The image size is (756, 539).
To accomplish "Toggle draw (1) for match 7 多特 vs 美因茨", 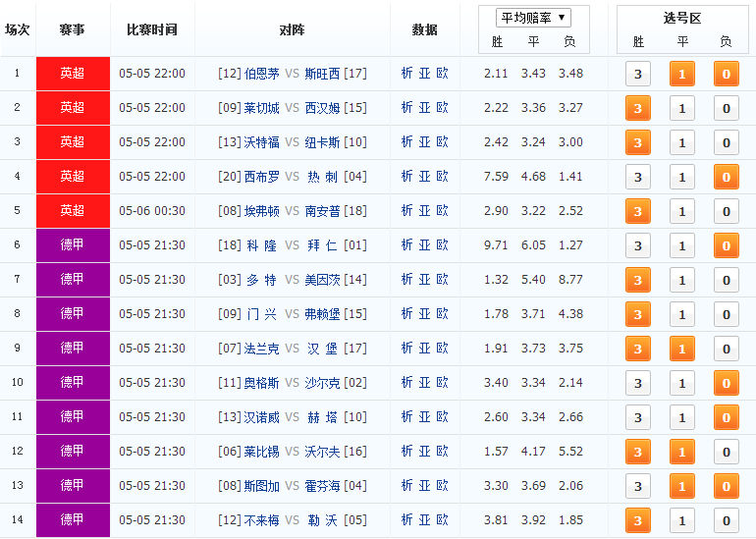I will [x=682, y=280].
